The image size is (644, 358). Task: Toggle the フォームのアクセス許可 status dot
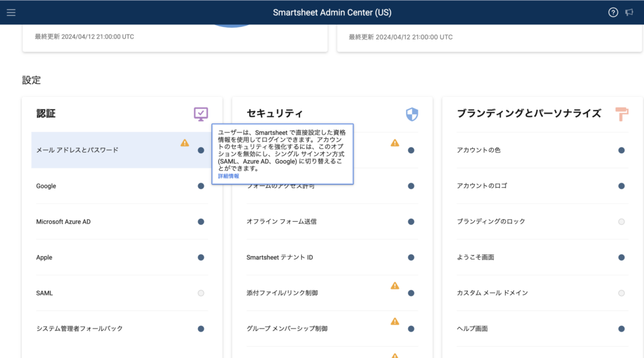tap(411, 186)
